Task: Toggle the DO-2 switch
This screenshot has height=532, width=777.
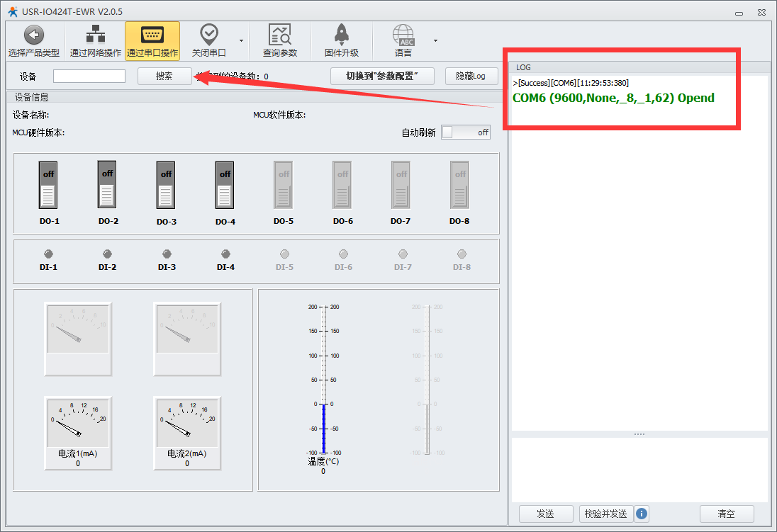Action: click(x=107, y=184)
